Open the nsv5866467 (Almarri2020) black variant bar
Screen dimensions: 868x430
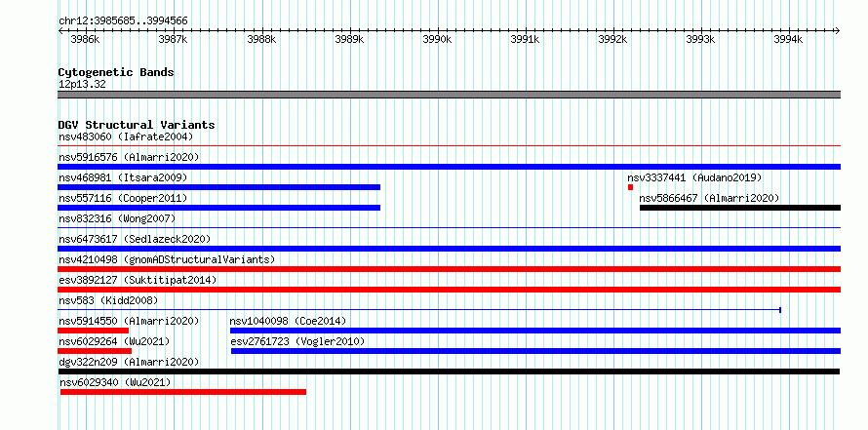(740, 208)
